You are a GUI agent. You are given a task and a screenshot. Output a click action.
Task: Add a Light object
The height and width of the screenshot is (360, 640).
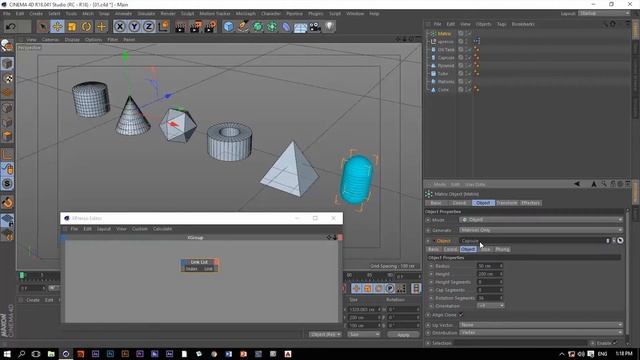click(329, 27)
